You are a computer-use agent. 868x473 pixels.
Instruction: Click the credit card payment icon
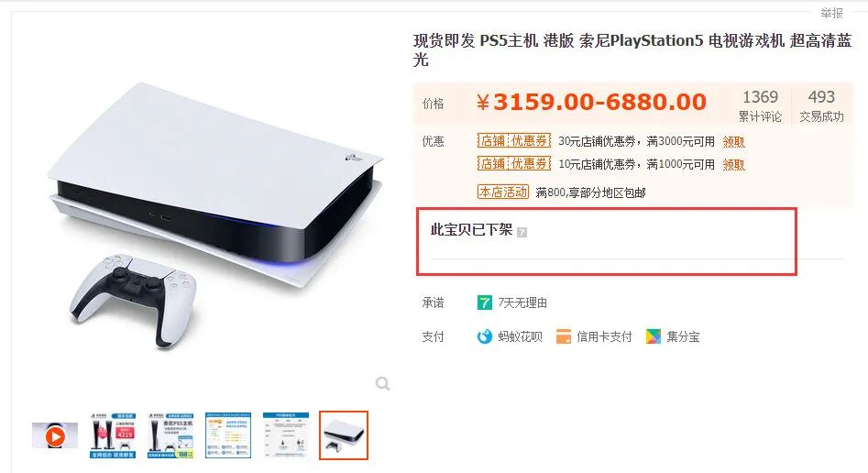pyautogui.click(x=564, y=336)
